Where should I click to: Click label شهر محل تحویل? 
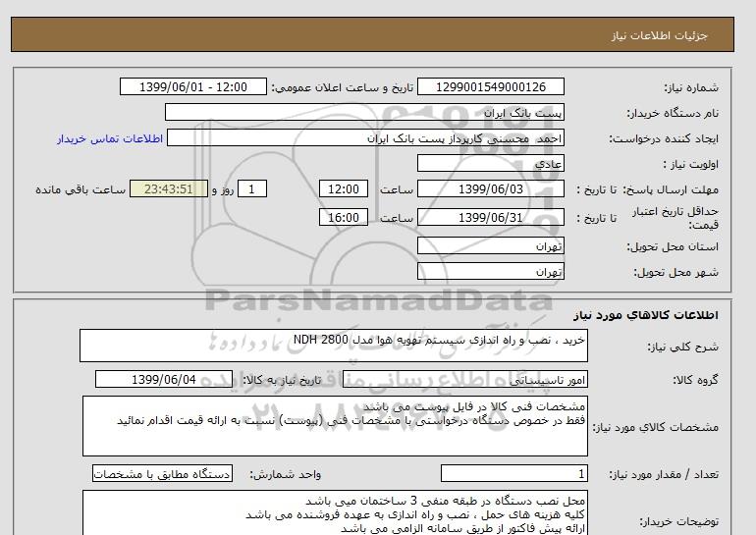pyautogui.click(x=675, y=272)
